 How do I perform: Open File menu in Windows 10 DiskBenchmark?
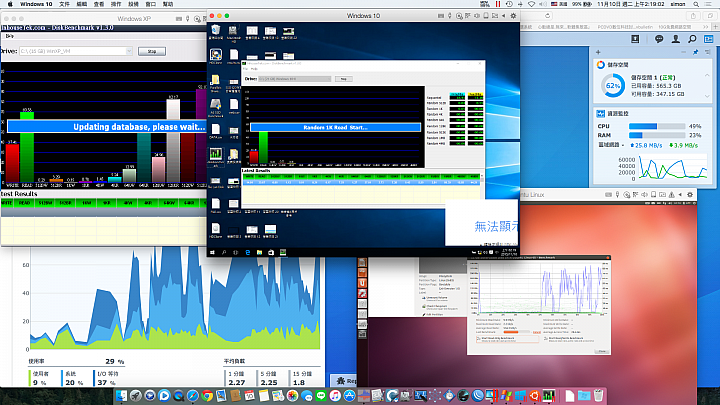click(x=246, y=69)
